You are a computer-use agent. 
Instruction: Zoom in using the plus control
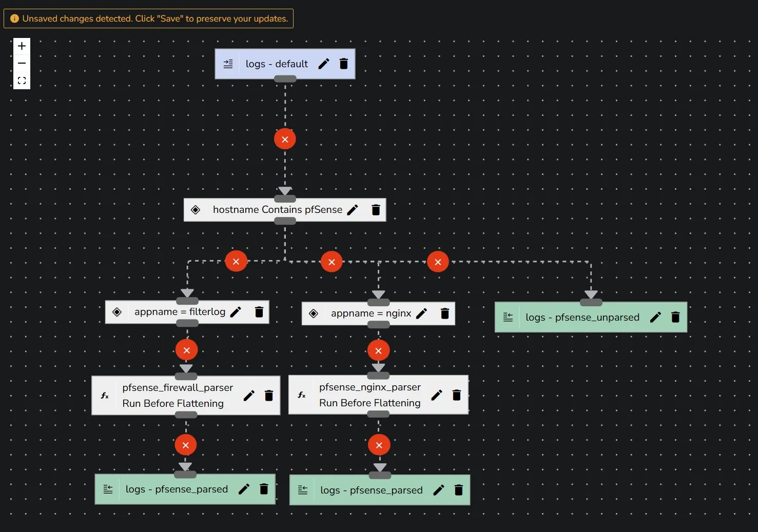[22, 45]
